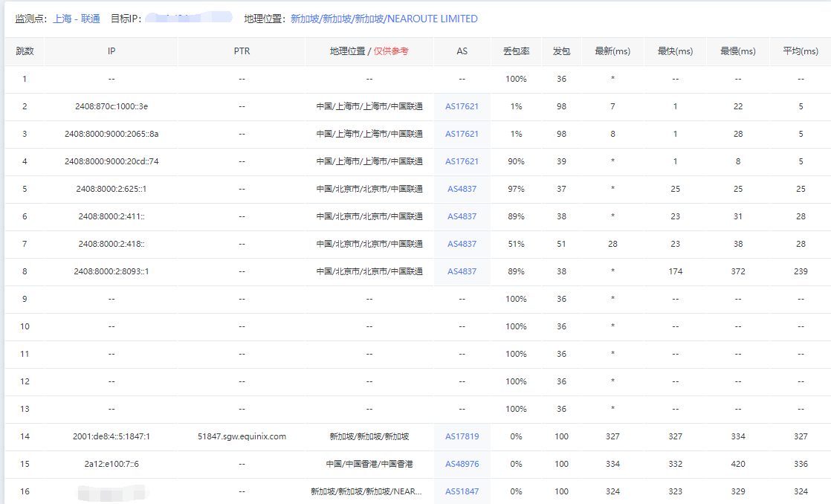
Task: Select 中国/北京市/北京市/中国联通 location in hop 8
Action: [x=369, y=271]
